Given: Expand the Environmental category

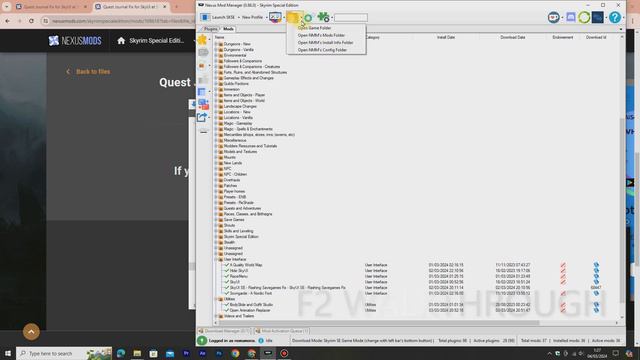Looking at the screenshot, I should (216, 56).
